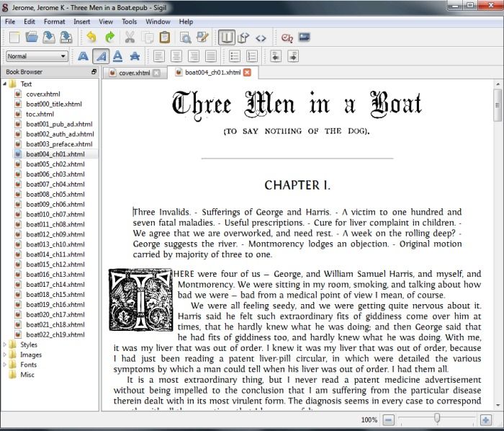The width and height of the screenshot is (504, 431).
Task: Open the Insert menu
Action: (81, 22)
